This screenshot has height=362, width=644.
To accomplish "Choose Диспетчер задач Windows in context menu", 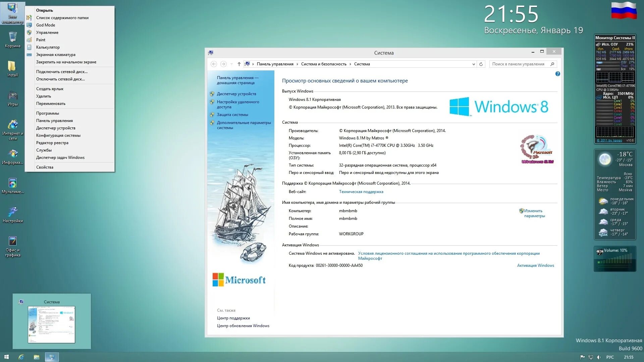I will point(70,158).
